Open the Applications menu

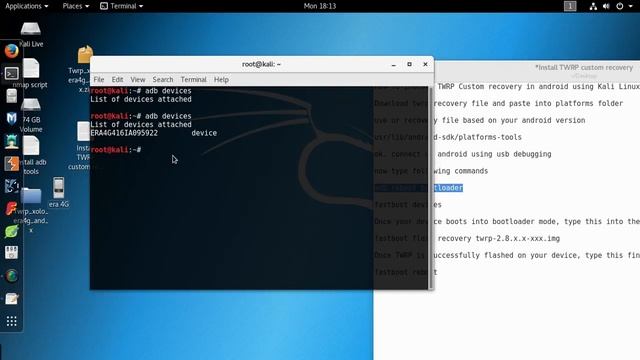[x=27, y=6]
